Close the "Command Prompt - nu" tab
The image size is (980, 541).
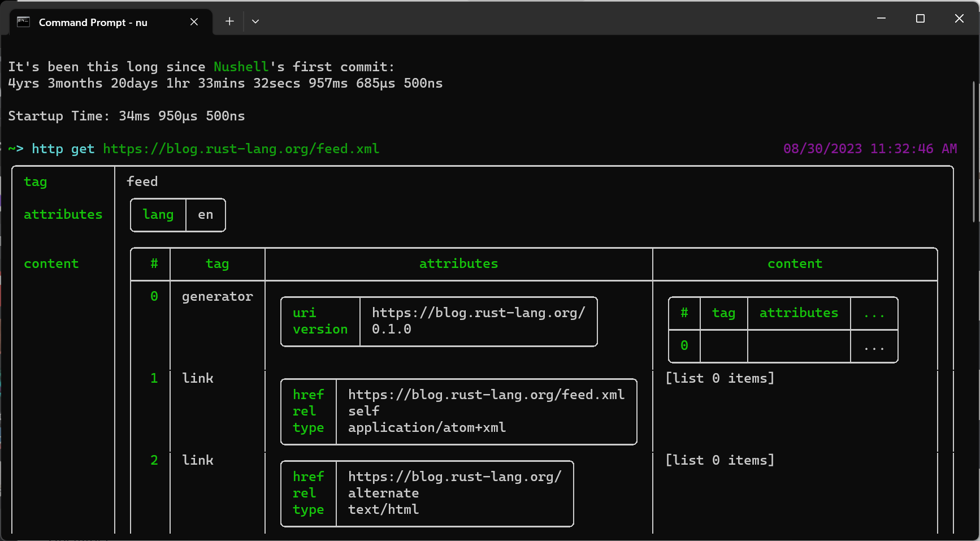[x=194, y=22]
